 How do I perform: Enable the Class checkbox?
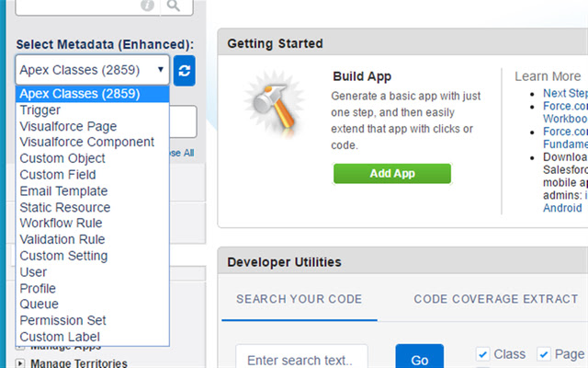pos(483,354)
